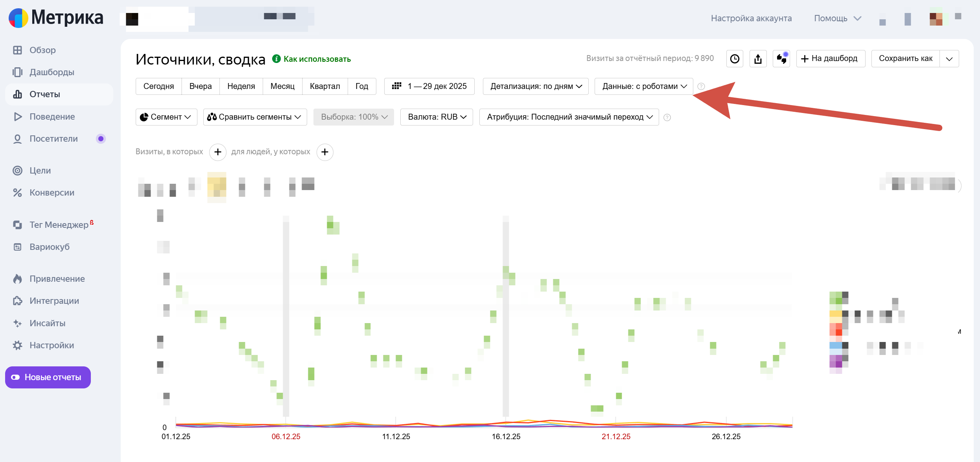This screenshot has width=980, height=462.
Task: Click the Add to dashboard button
Action: click(830, 59)
